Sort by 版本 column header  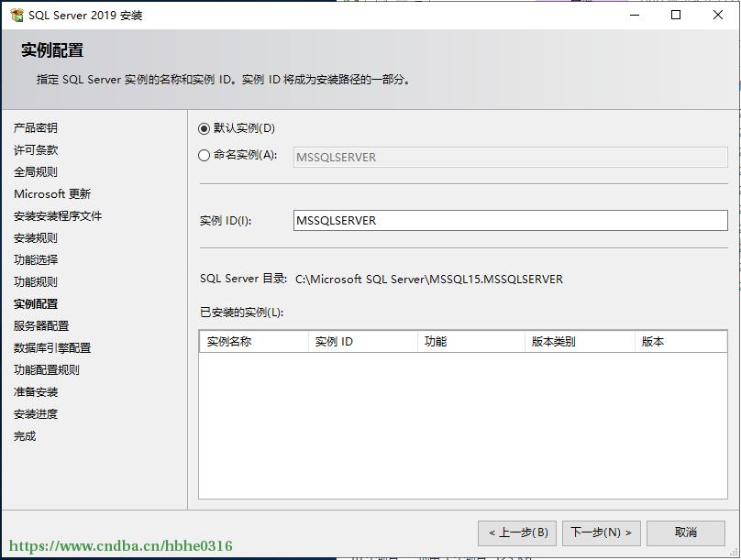681,341
